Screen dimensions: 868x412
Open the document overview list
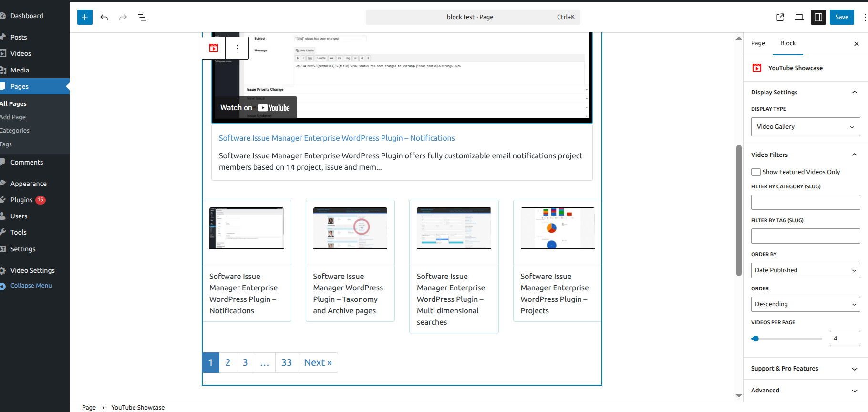(142, 17)
